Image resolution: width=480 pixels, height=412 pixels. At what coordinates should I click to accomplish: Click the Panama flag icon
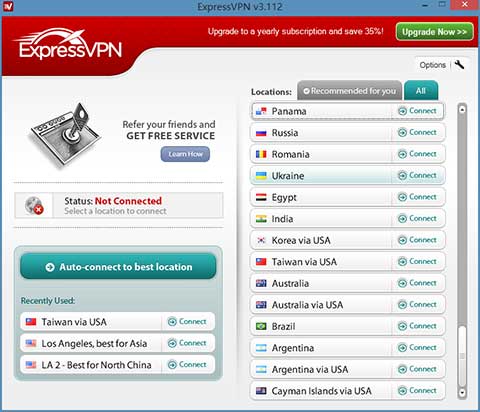coord(261,111)
